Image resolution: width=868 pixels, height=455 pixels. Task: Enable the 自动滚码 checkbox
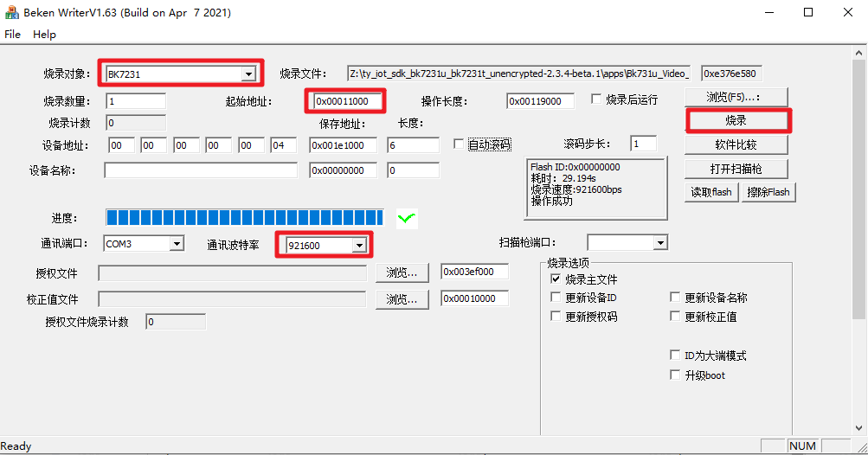(x=459, y=144)
